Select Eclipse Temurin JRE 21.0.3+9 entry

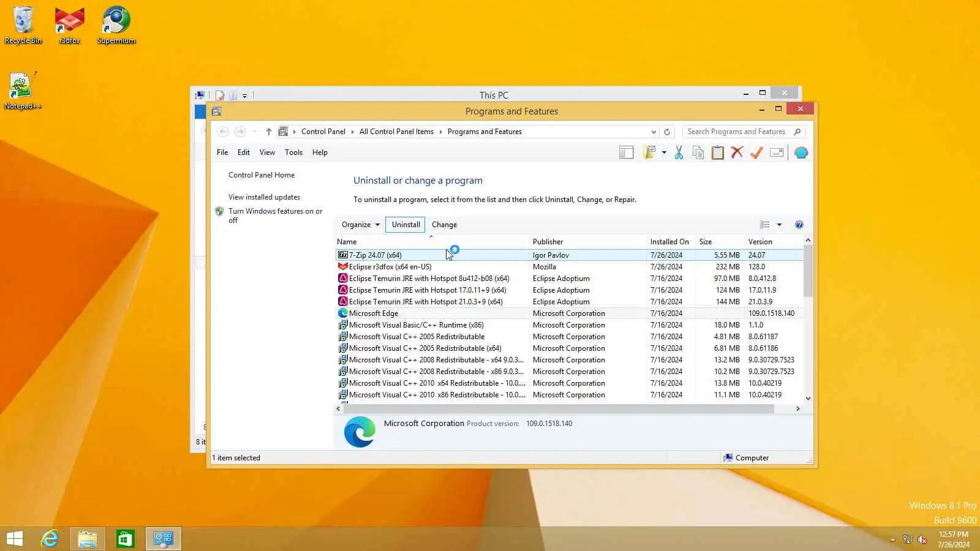[x=569, y=302]
